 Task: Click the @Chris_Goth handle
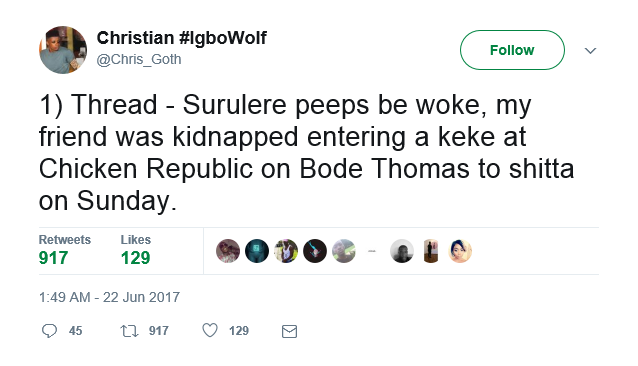coord(139,59)
